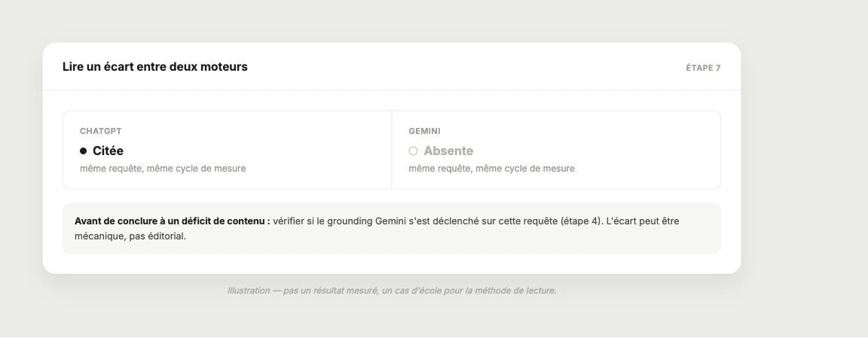Select the "Absente" status text
The image size is (868, 338).
(x=448, y=151)
